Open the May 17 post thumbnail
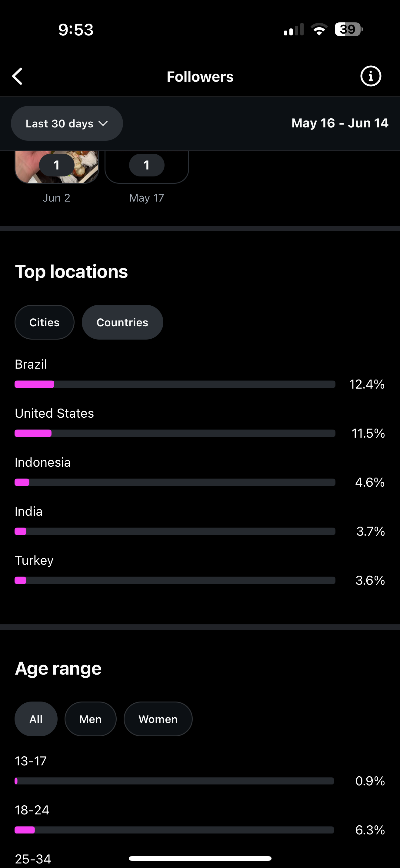This screenshot has width=400, height=868. pyautogui.click(x=147, y=167)
